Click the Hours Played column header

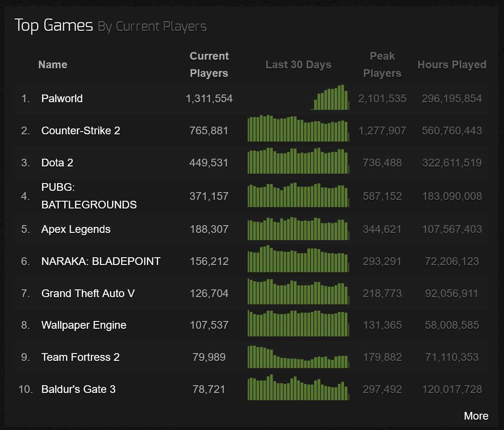(452, 65)
